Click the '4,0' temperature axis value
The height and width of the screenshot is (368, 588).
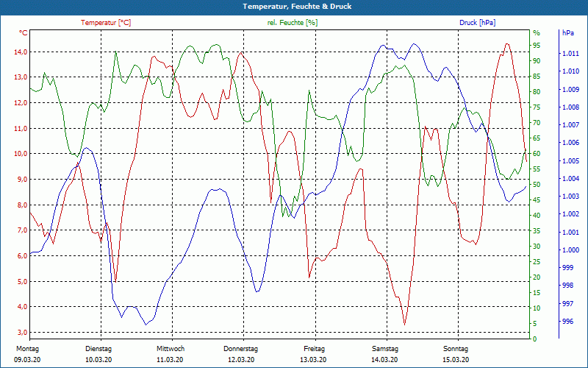click(22, 307)
